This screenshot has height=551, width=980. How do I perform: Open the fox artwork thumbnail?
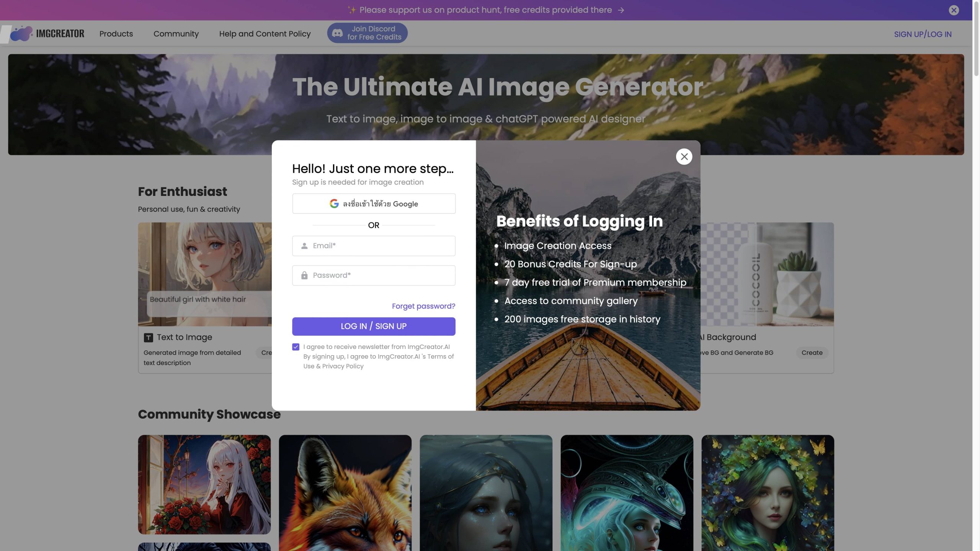[x=345, y=492]
